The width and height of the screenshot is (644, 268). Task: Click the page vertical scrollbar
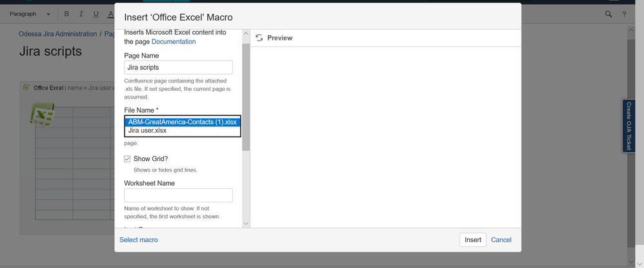tap(631, 144)
